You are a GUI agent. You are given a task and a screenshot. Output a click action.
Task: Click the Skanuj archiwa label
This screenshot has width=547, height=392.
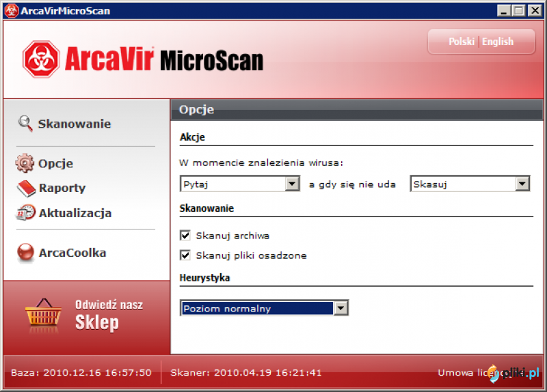(x=232, y=236)
